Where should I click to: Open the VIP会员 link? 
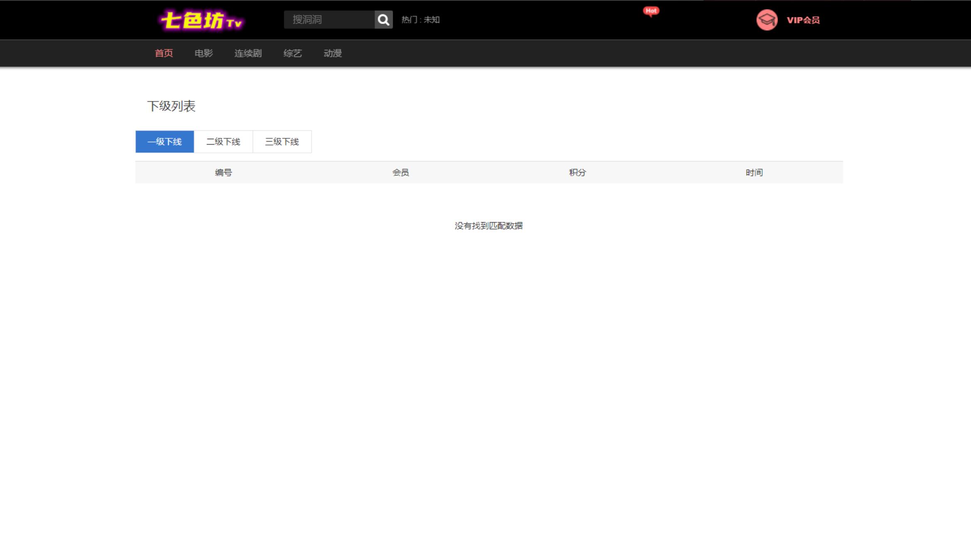[x=803, y=20]
